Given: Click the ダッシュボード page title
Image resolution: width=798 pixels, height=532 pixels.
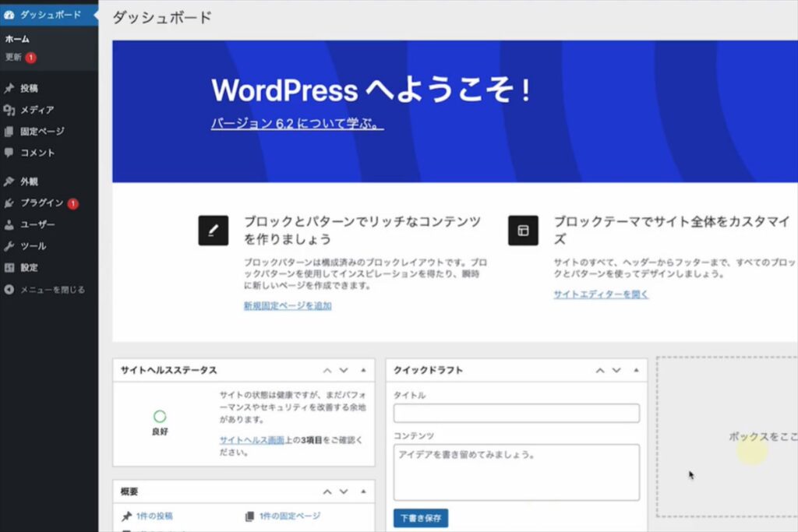Looking at the screenshot, I should coord(162,18).
